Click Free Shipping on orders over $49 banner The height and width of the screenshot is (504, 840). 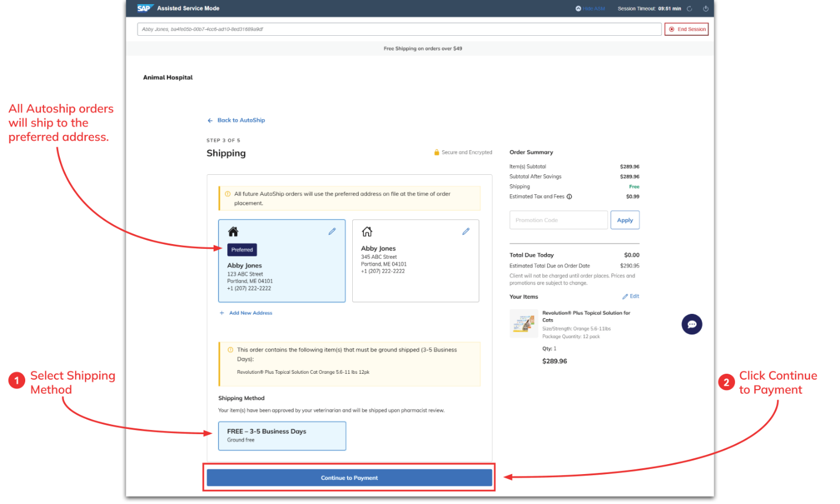coord(423,49)
